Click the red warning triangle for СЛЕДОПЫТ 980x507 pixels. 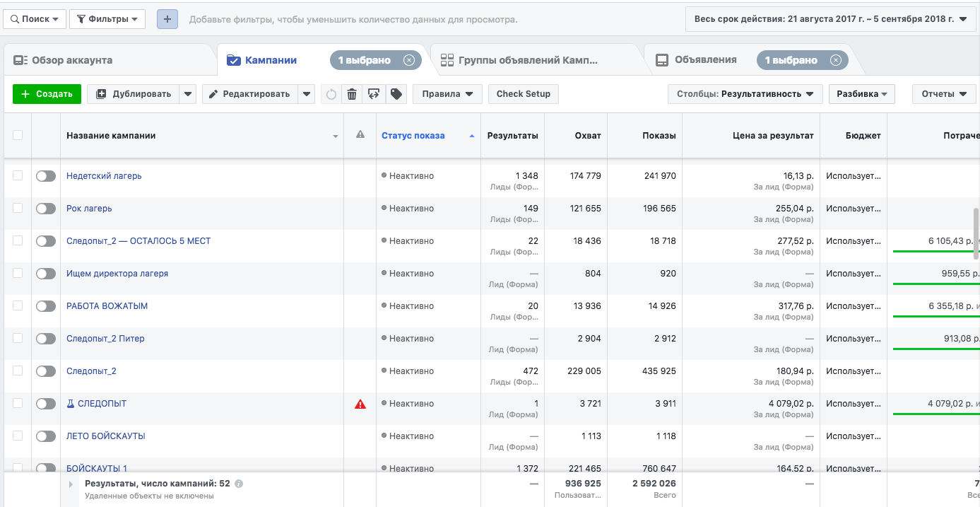[360, 404]
